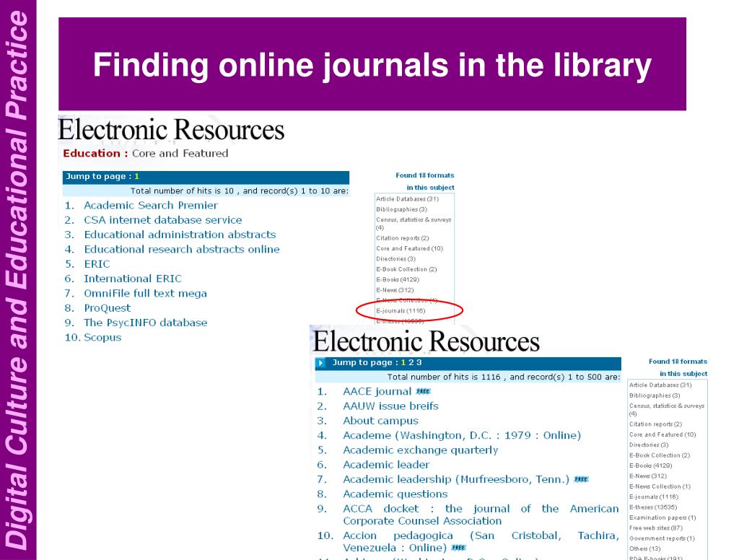Click E-News (312) in lower formats list
This screenshot has height=560, width=739.
[x=648, y=476]
